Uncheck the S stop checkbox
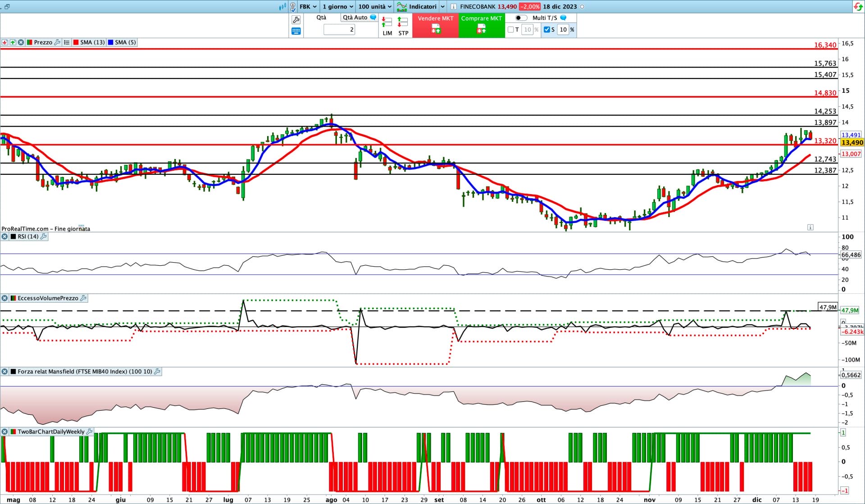 point(546,30)
